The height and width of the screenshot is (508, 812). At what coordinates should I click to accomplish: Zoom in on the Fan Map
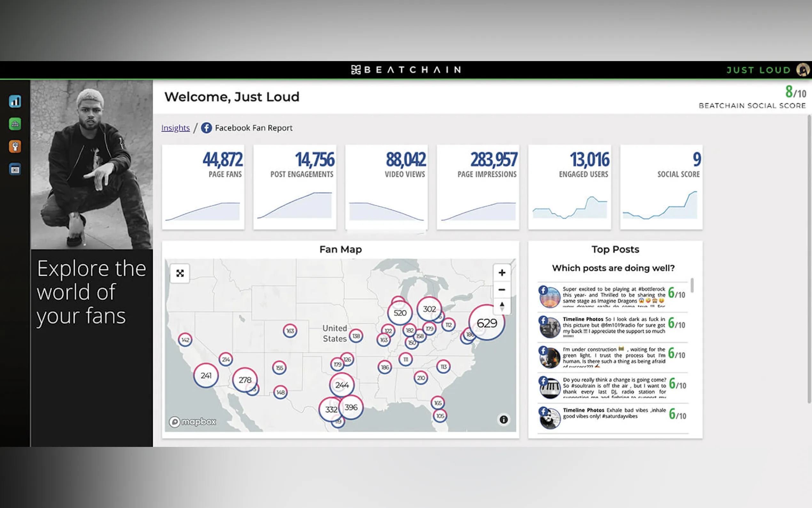click(502, 273)
